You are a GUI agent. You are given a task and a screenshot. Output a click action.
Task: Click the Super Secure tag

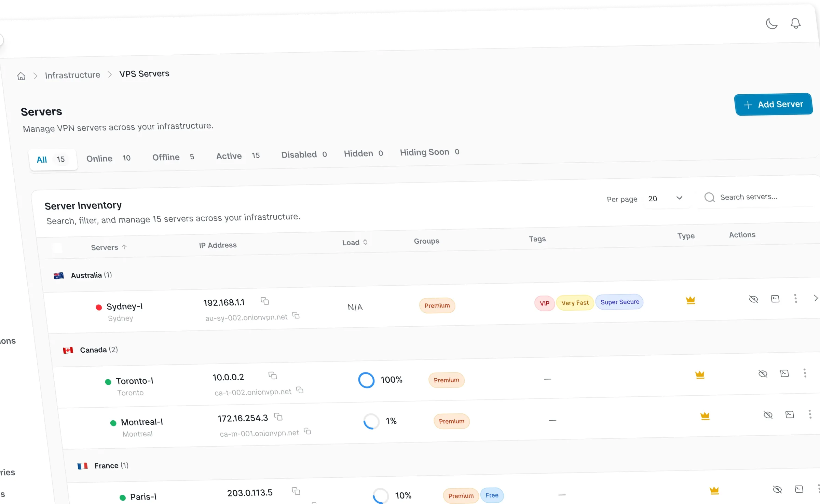620,302
